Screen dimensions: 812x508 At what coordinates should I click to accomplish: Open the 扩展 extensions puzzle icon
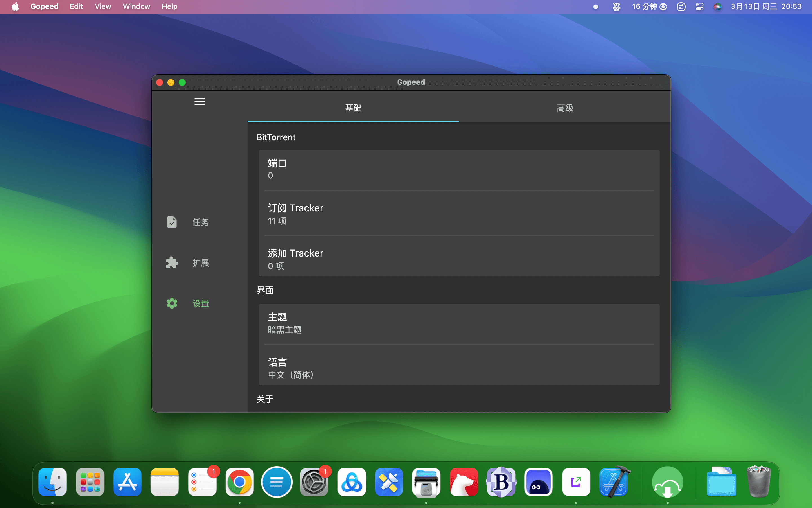point(172,263)
